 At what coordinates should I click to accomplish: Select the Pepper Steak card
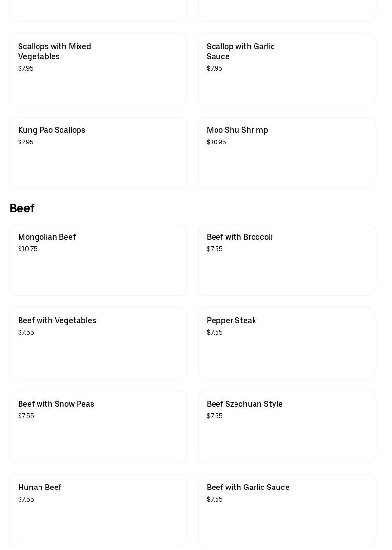[287, 344]
